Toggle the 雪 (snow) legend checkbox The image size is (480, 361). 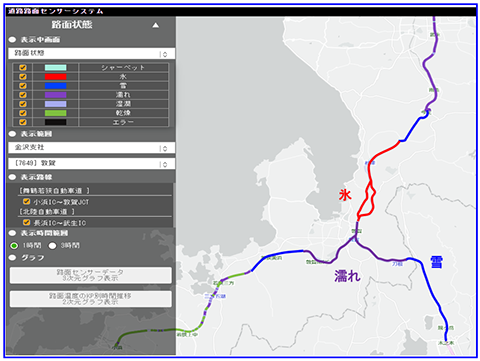tap(23, 86)
